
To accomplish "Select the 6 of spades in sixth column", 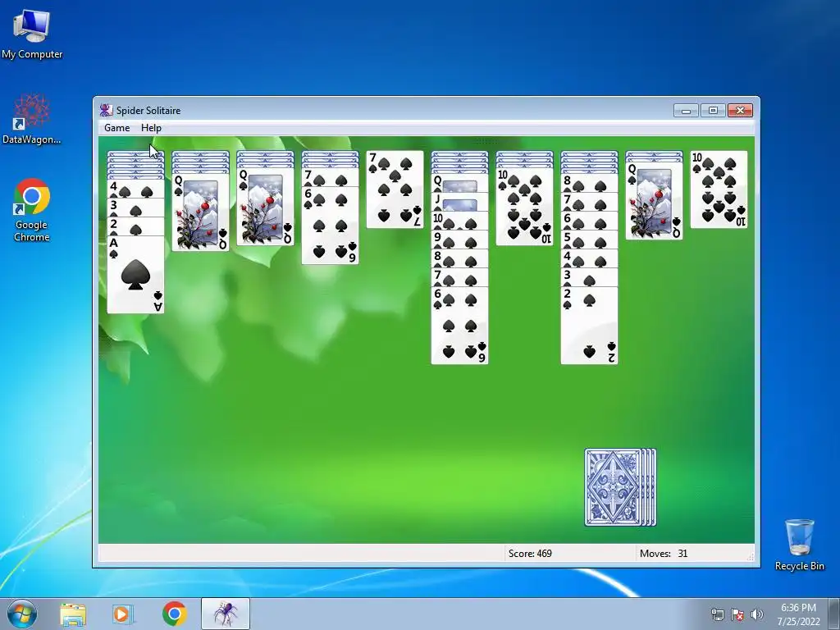I will 459,326.
